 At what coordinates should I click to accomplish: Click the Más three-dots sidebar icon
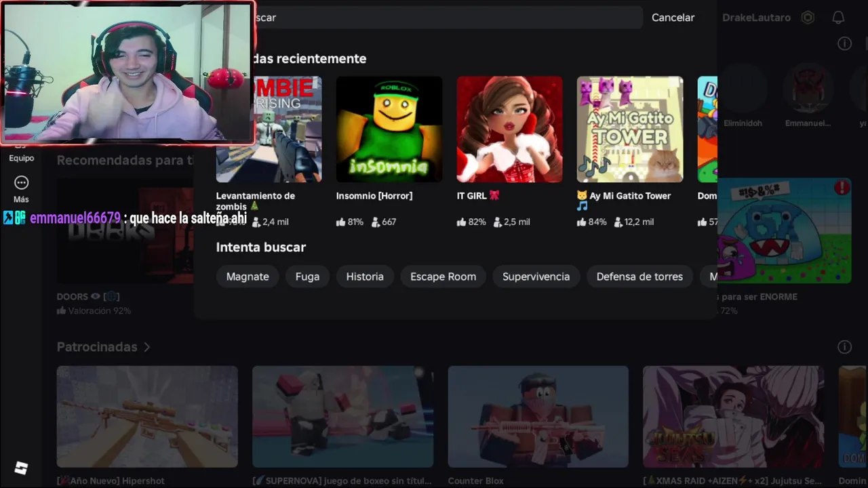tap(21, 183)
